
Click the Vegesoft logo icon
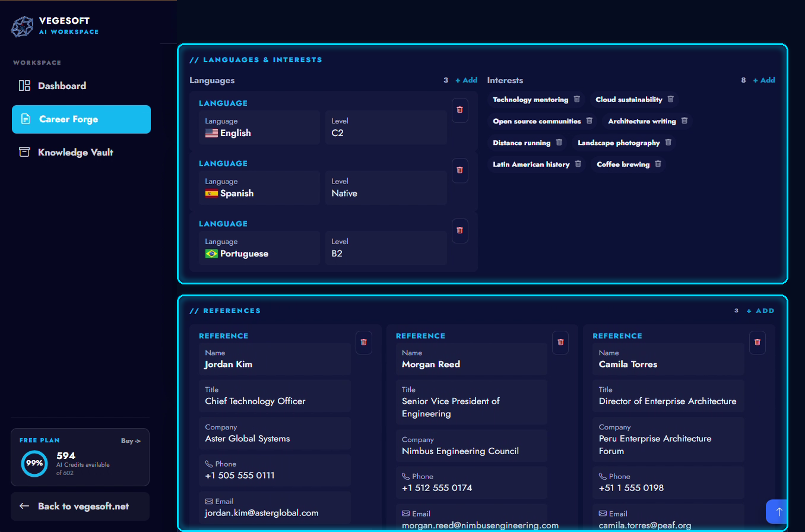point(23,26)
